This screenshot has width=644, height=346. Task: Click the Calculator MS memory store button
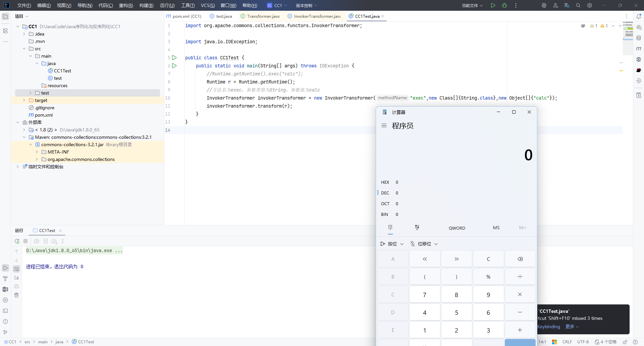(x=496, y=228)
